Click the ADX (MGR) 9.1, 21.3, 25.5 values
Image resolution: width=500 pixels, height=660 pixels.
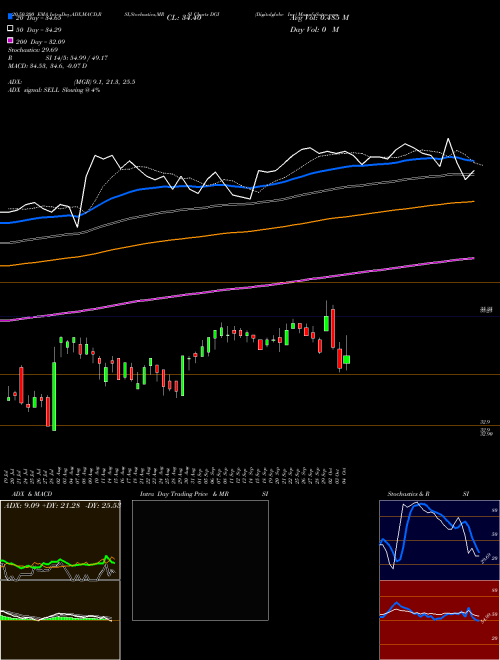(x=104, y=82)
